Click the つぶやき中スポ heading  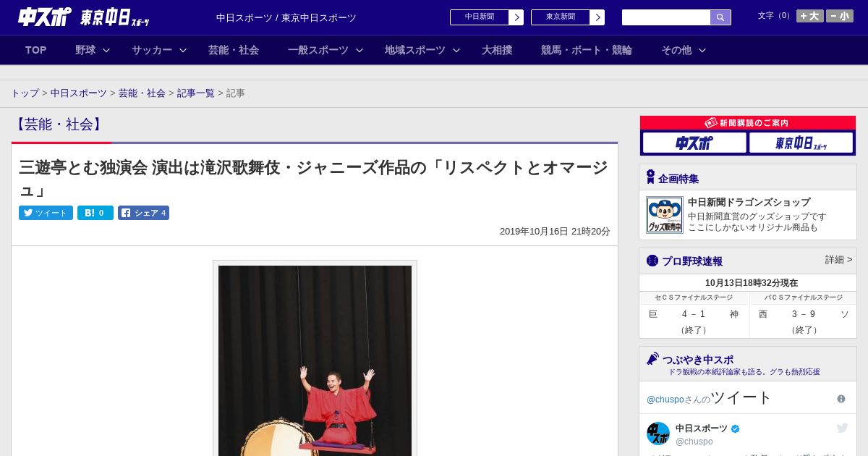[698, 360]
